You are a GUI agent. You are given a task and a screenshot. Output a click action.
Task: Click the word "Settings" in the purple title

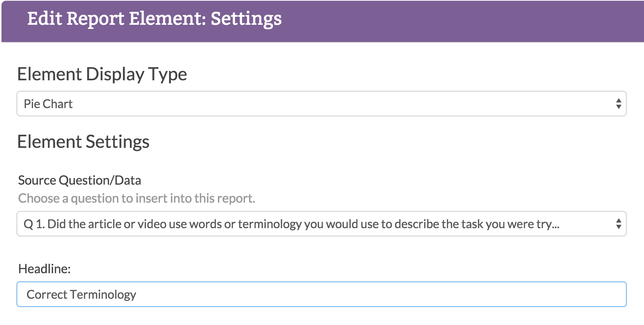pos(246,19)
